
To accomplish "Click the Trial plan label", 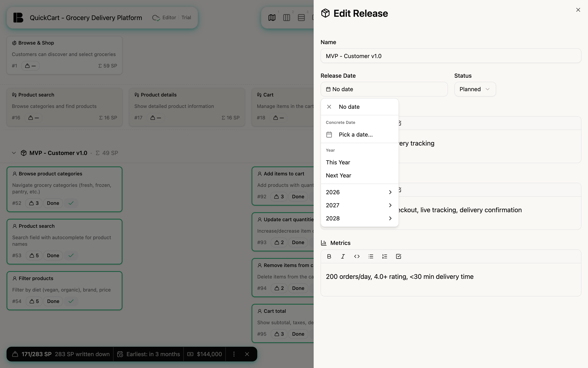I will 186,18.
